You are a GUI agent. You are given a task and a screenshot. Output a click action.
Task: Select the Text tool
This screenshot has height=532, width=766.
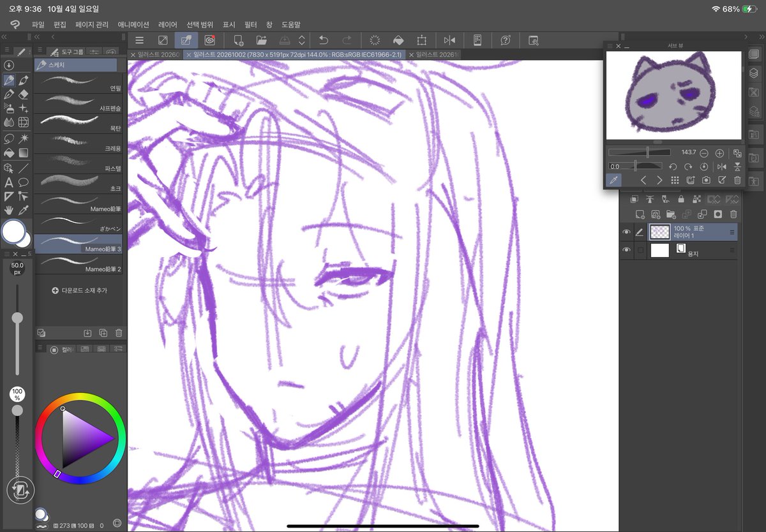tap(9, 182)
